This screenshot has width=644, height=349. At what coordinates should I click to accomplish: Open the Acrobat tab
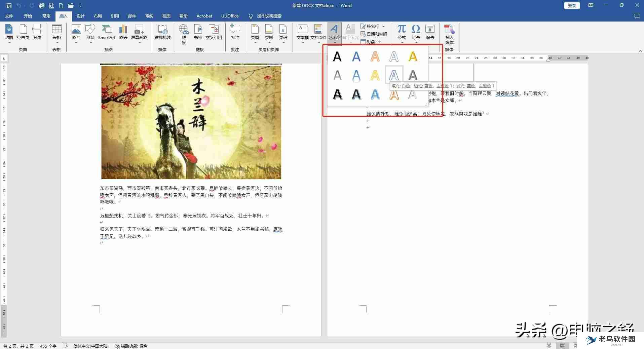tap(204, 16)
